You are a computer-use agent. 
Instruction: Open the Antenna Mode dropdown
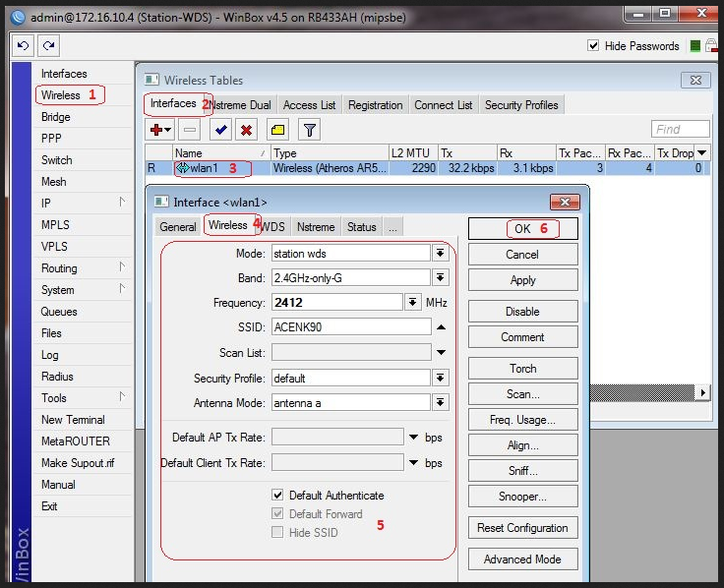pyautogui.click(x=441, y=402)
